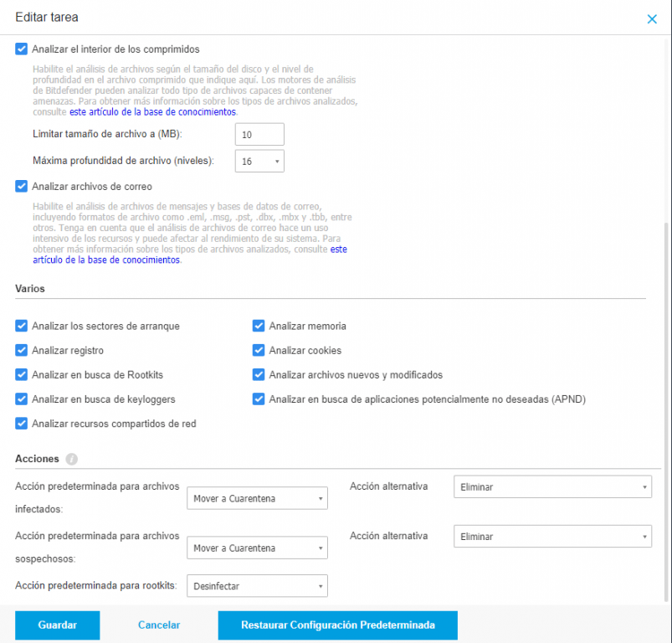Open infected files default action dropdown
The image size is (672, 643).
pyautogui.click(x=257, y=498)
